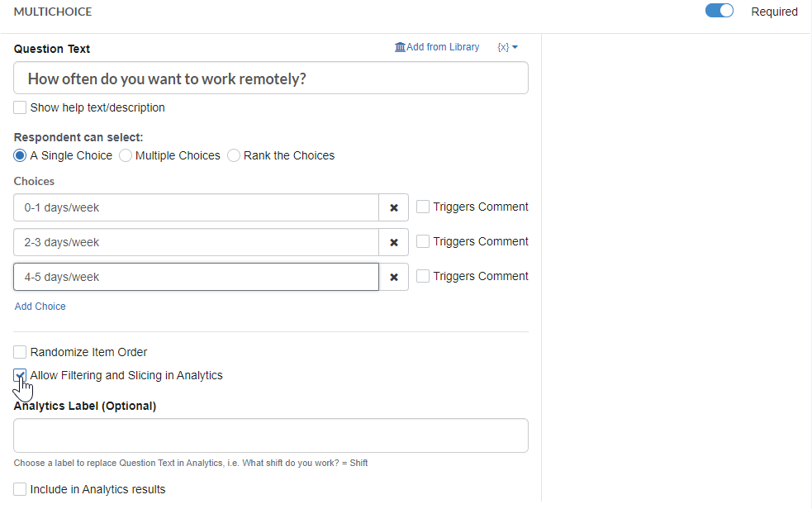The width and height of the screenshot is (812, 509).
Task: Check Triggers Comment for 2-3 days/week
Action: click(x=423, y=242)
